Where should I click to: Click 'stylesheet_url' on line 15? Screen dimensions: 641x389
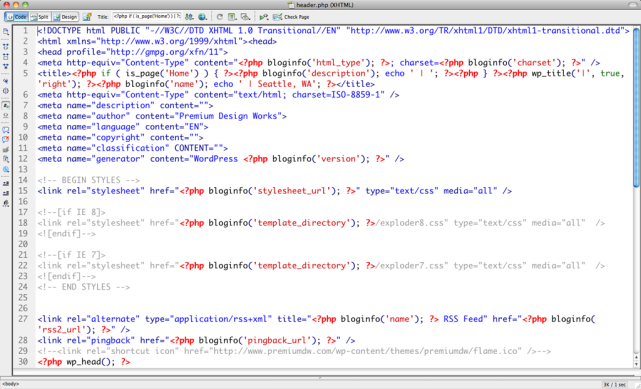click(291, 191)
